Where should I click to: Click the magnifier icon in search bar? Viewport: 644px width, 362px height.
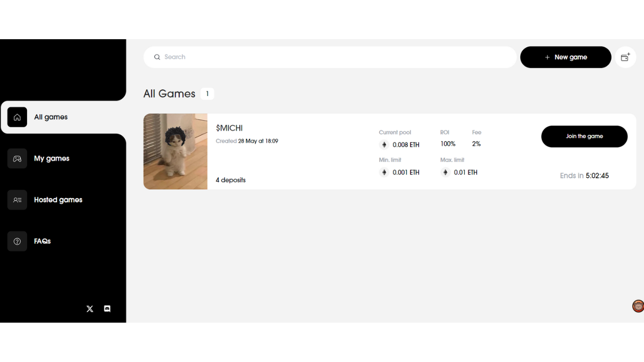tap(157, 57)
